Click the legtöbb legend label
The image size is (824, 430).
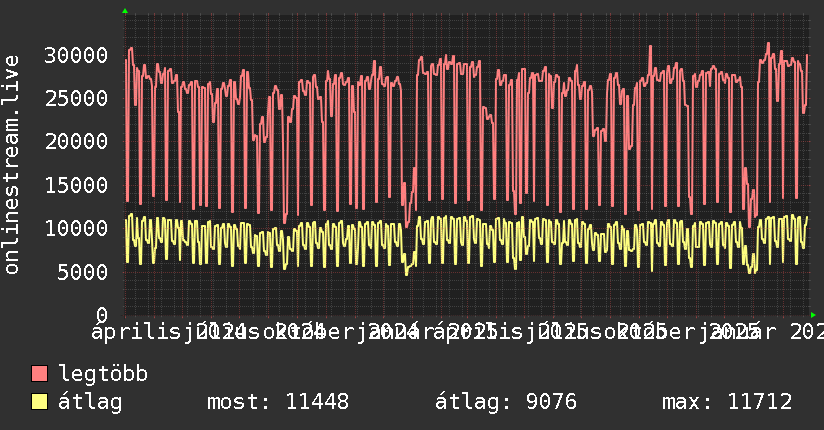tap(103, 374)
